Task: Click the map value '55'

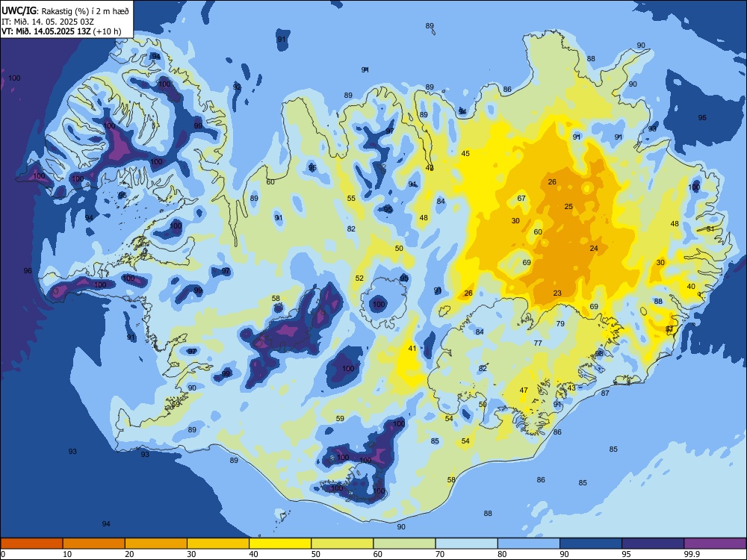Action: pos(351,198)
